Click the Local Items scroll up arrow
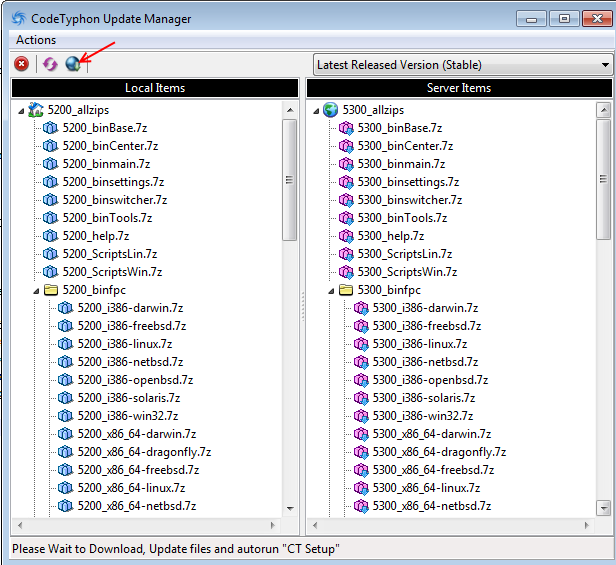The image size is (616, 565). click(x=290, y=110)
